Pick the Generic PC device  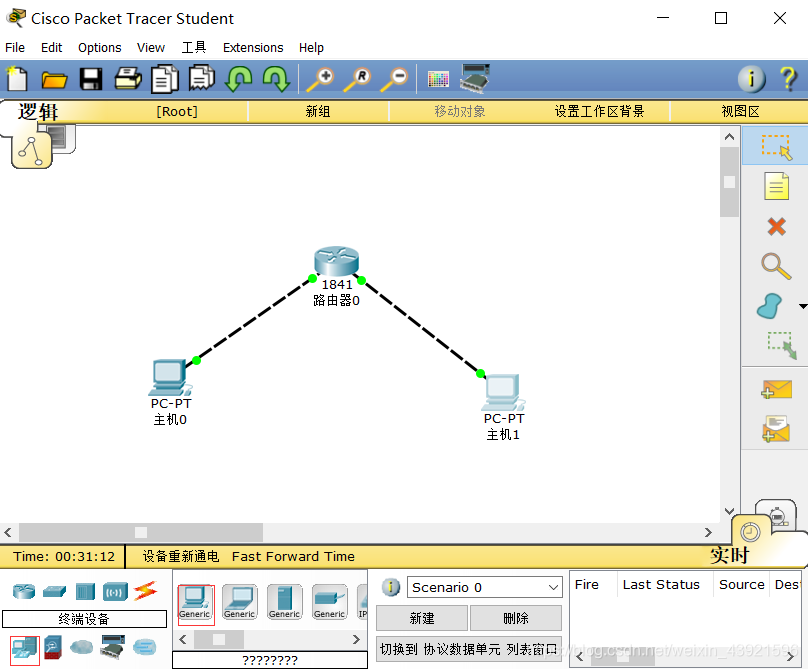(x=195, y=603)
